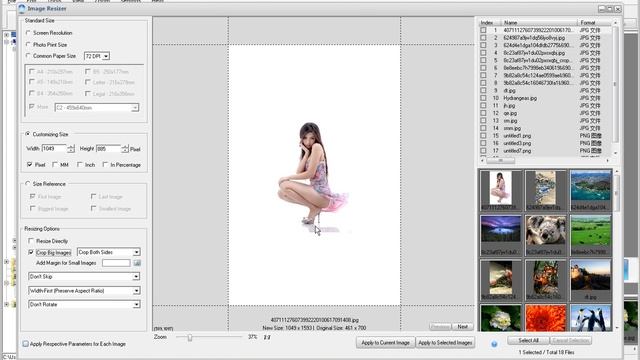640x360 pixels.
Task: Click Apply to Current Image button
Action: coord(386,343)
